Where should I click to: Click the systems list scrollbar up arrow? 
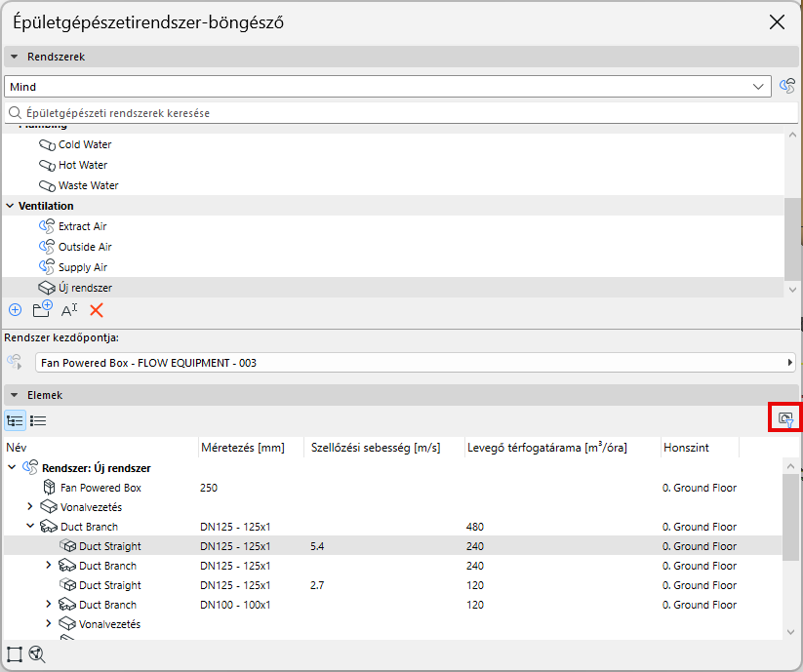point(792,136)
